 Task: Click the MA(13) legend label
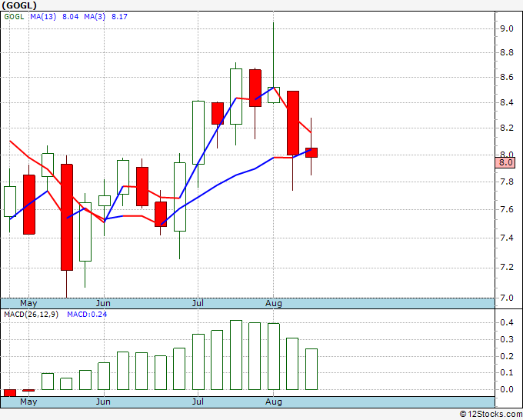point(43,17)
